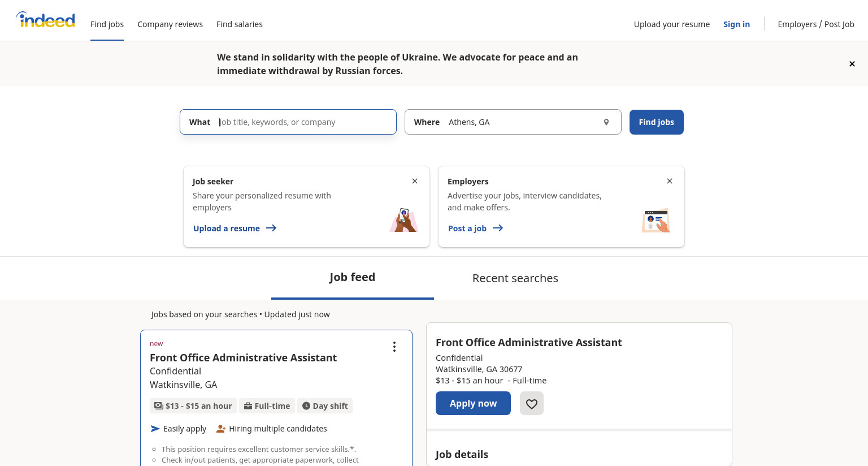
Task: Click Sign in link
Action: 736,24
